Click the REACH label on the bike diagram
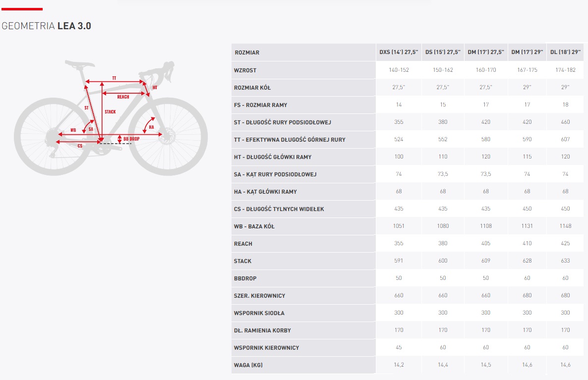This screenshot has height=380, width=588. (123, 97)
